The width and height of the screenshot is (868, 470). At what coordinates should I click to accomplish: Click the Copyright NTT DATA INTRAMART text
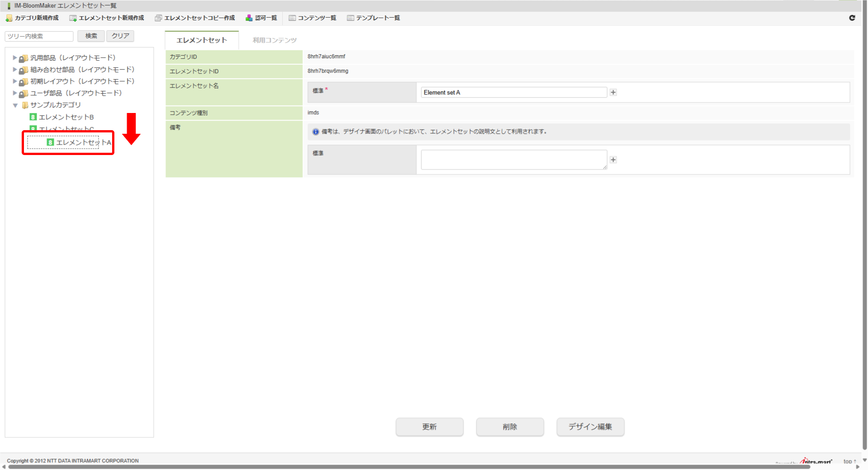(73, 461)
